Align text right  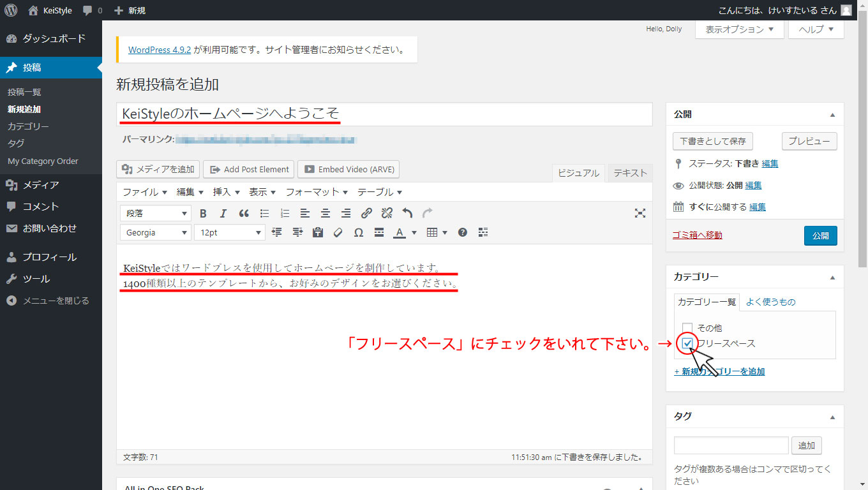[x=346, y=214]
